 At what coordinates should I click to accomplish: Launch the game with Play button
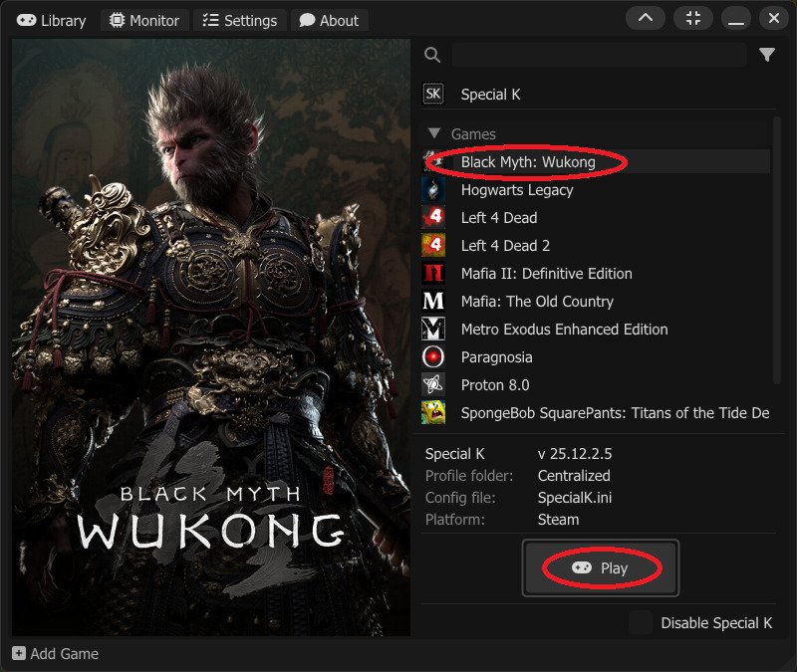pos(601,567)
